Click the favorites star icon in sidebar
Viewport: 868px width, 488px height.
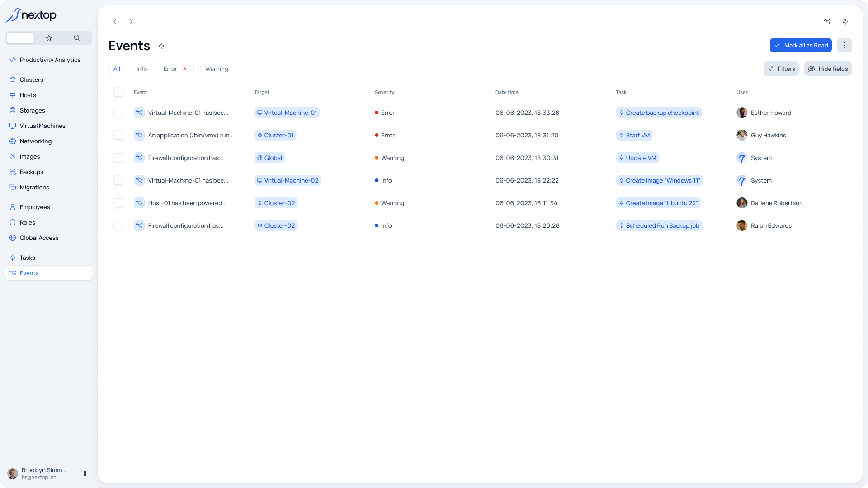tap(49, 38)
